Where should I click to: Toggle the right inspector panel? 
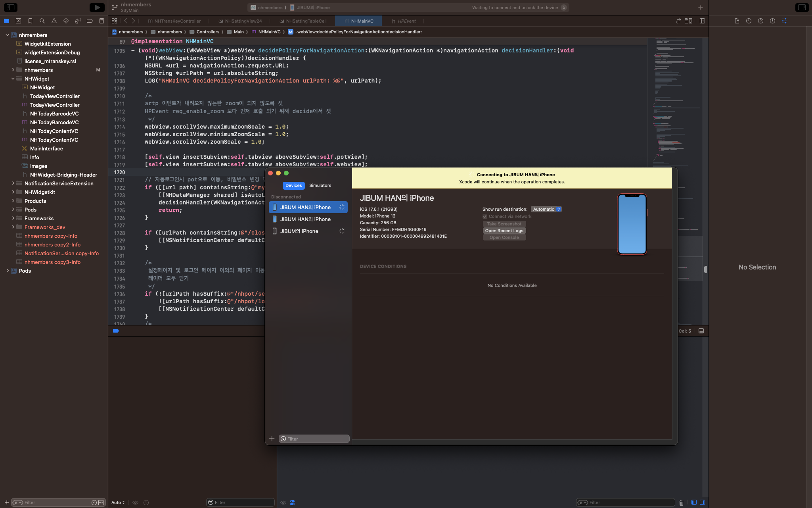(x=801, y=7)
